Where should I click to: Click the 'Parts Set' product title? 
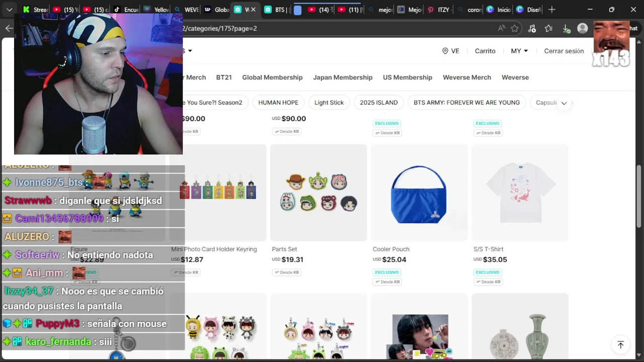point(284,249)
